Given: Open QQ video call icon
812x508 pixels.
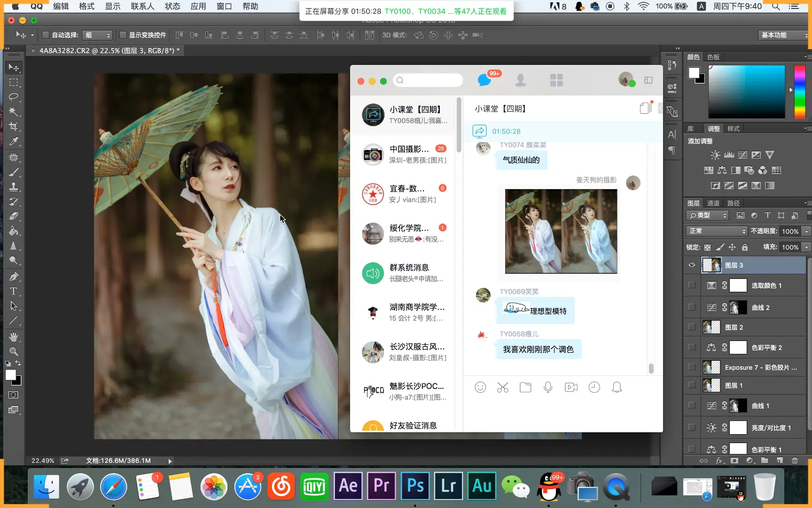Looking at the screenshot, I should coord(571,387).
